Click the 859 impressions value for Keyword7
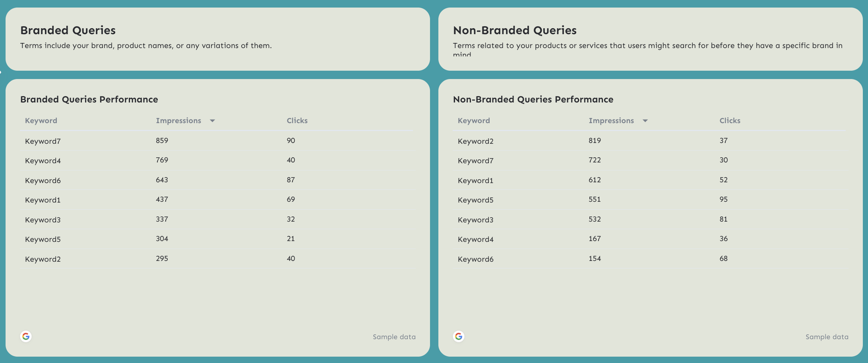This screenshot has width=868, height=363. 162,140
